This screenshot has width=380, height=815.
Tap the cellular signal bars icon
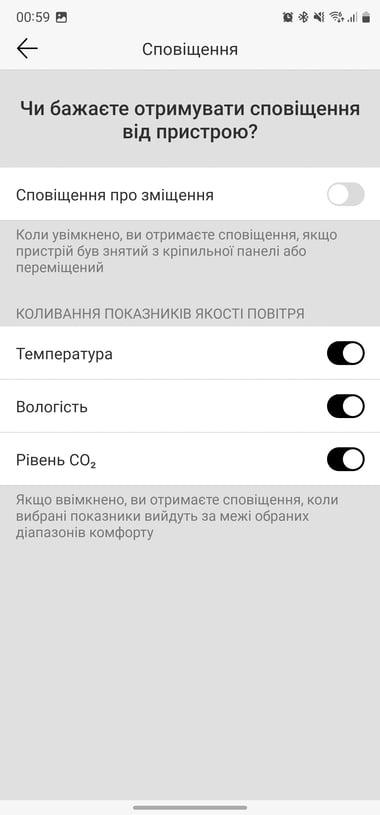pyautogui.click(x=352, y=18)
